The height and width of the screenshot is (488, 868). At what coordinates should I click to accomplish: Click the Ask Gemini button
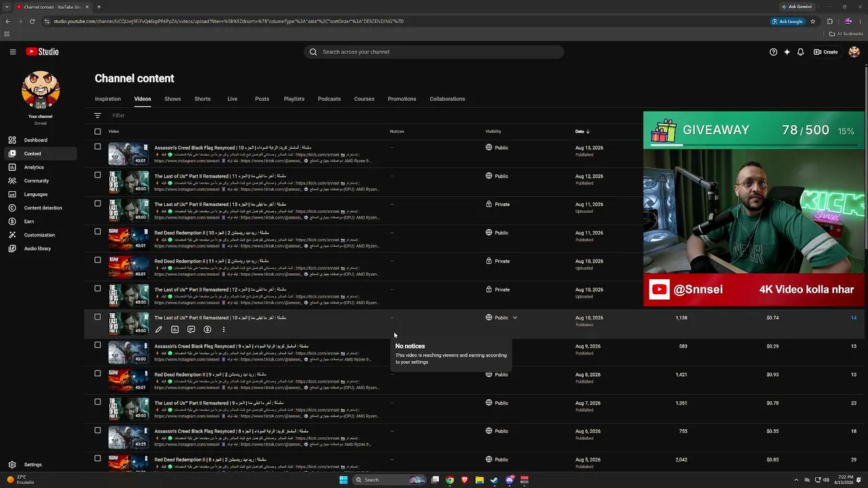[796, 7]
